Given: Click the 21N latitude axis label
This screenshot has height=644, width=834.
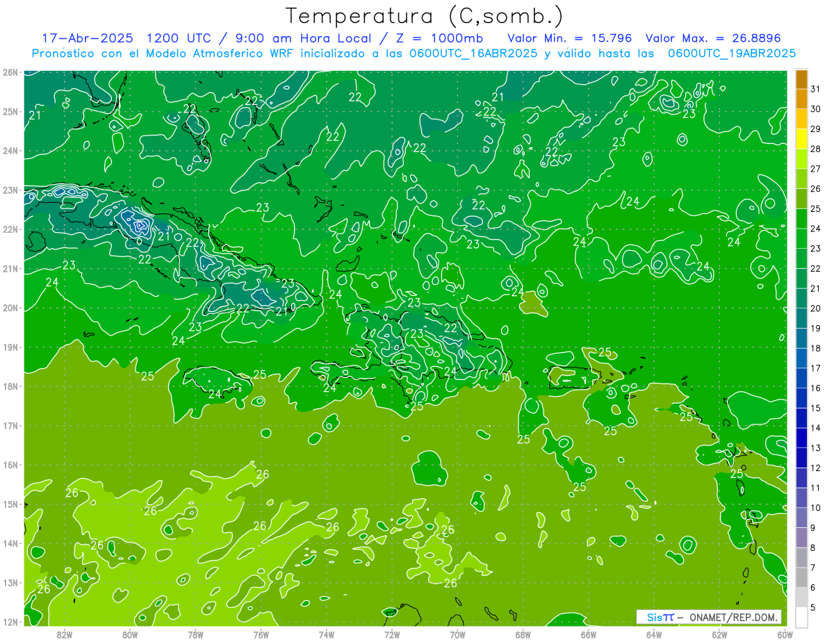Looking at the screenshot, I should pyautogui.click(x=10, y=268).
